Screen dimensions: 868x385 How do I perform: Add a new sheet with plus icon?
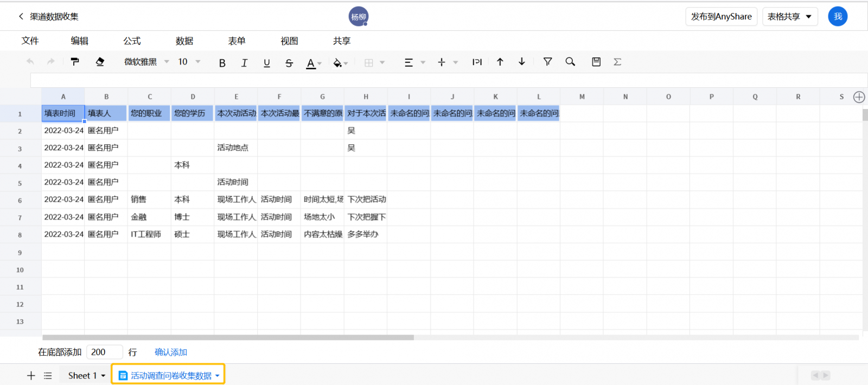(31, 375)
